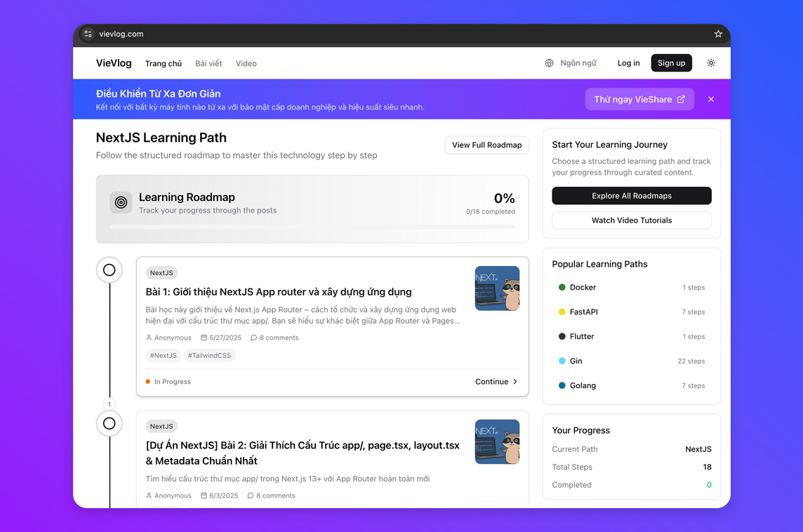Click the Sign up button
The image size is (803, 532).
coord(671,63)
